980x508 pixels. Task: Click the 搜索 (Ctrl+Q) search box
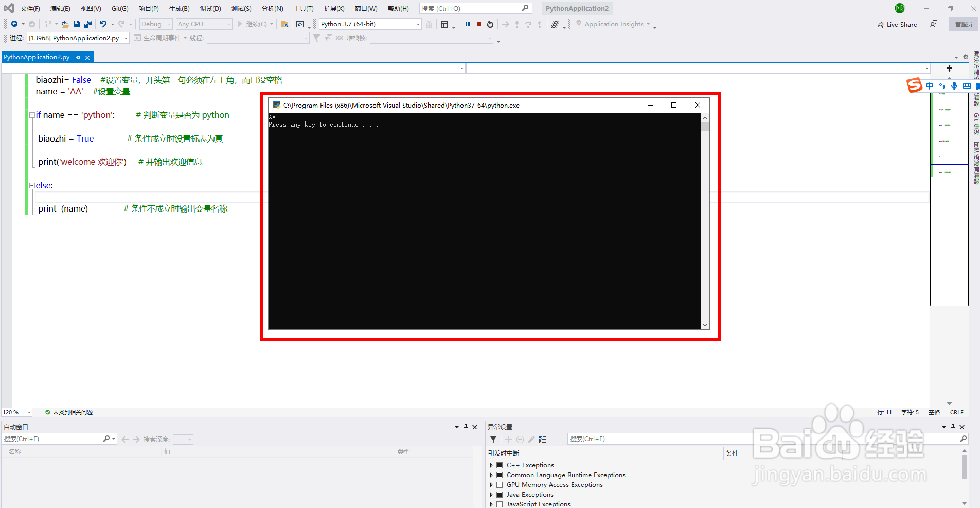pos(475,8)
